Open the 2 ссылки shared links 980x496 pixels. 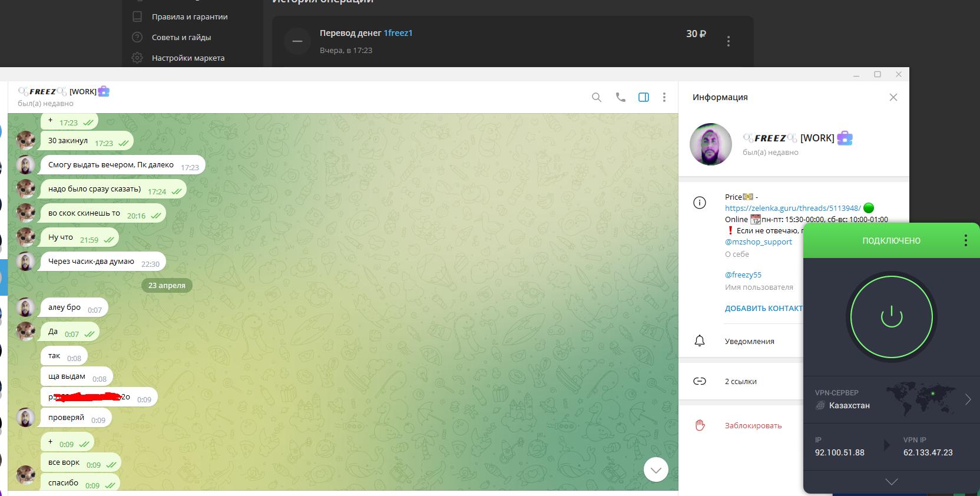(741, 381)
